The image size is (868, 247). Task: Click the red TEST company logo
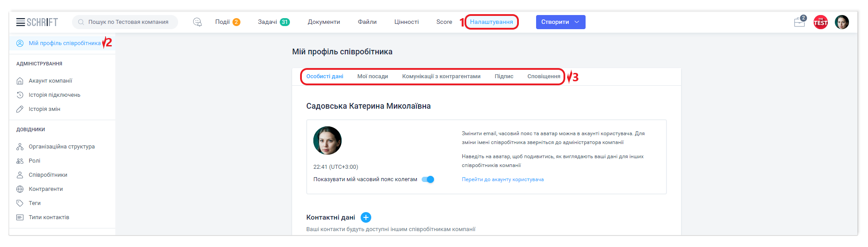820,22
